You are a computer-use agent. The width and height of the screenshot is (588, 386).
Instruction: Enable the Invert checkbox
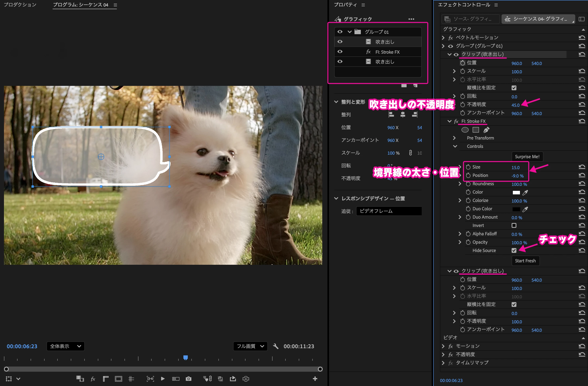[514, 225]
